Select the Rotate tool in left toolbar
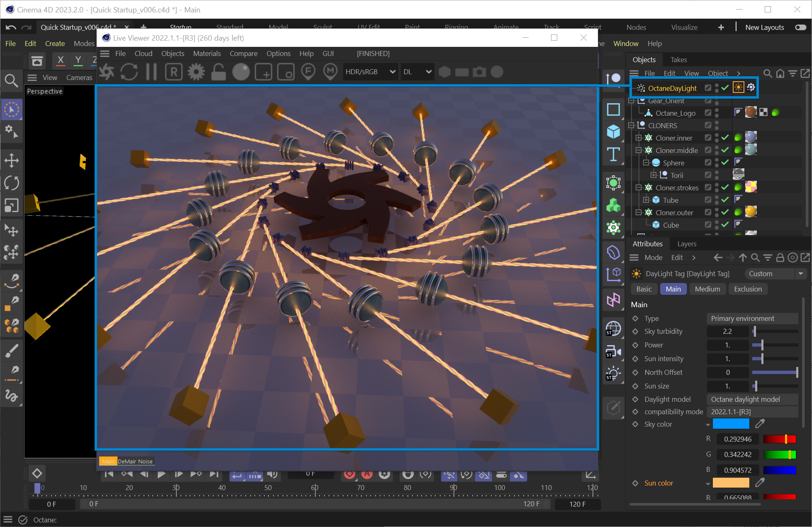The width and height of the screenshot is (812, 527). (x=11, y=183)
